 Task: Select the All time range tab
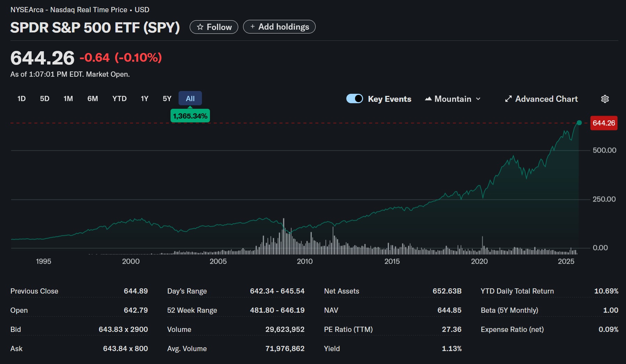[190, 98]
